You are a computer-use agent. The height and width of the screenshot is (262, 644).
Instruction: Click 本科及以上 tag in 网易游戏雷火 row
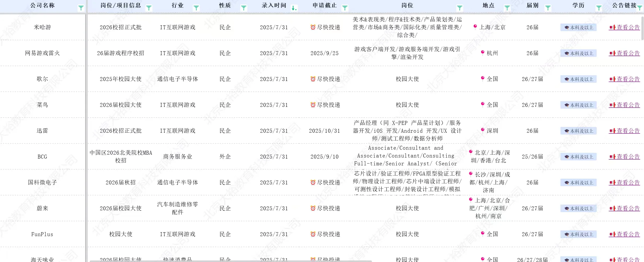[x=578, y=53]
